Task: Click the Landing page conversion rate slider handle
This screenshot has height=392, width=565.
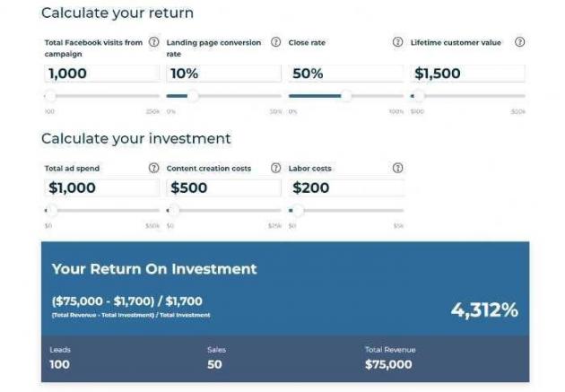Action: tap(192, 96)
